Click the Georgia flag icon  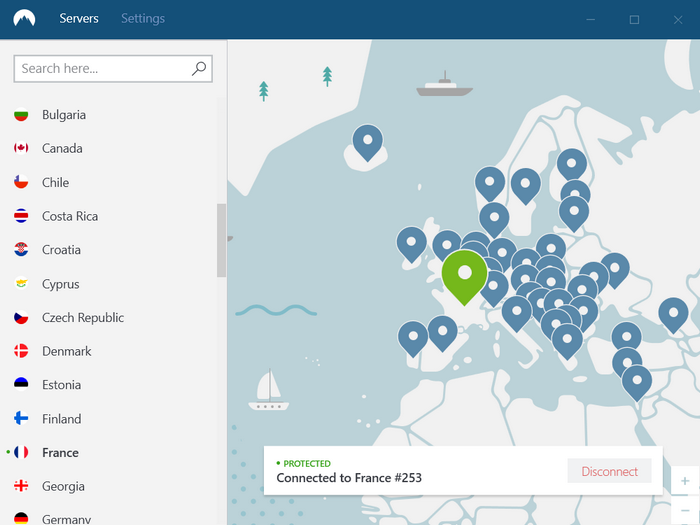pos(21,486)
